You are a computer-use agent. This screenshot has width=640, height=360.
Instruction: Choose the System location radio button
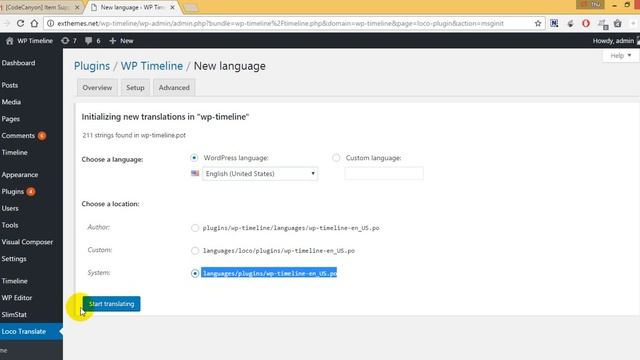[x=195, y=273]
